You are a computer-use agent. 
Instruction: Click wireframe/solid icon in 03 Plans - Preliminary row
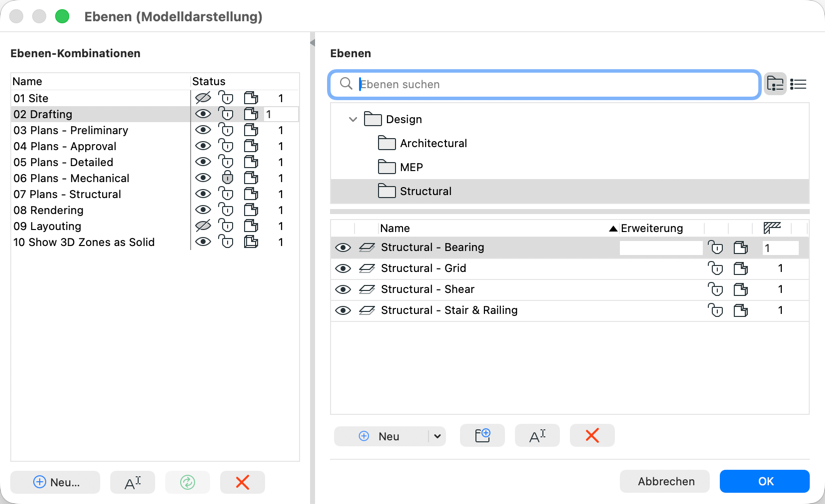tap(251, 130)
